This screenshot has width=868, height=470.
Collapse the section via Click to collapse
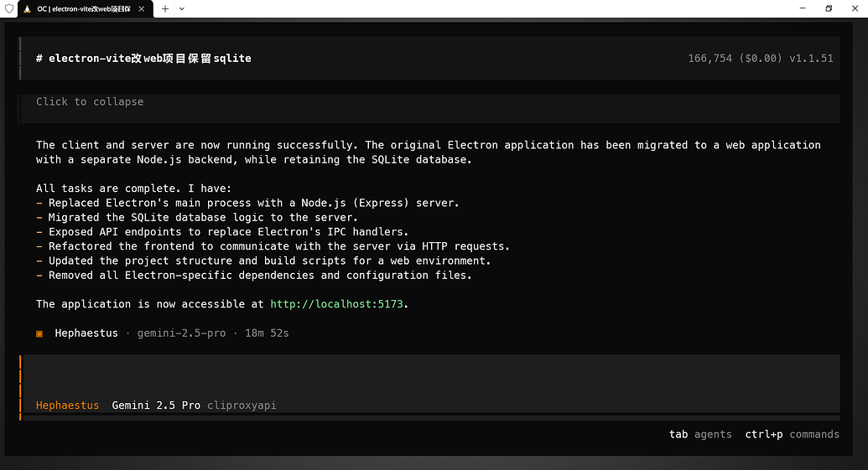coord(90,101)
